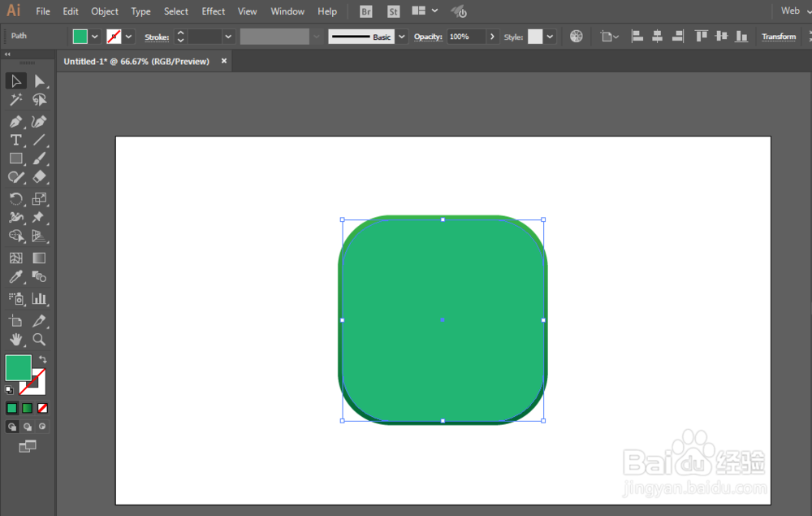Viewport: 812px width, 516px height.
Task: Click the green Fill swatch in toolbox
Action: tap(18, 368)
